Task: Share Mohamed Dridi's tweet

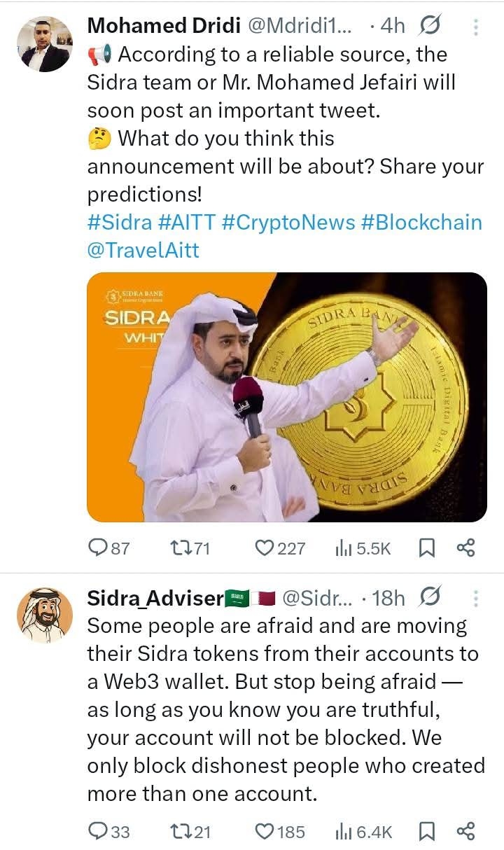Action: (x=466, y=548)
